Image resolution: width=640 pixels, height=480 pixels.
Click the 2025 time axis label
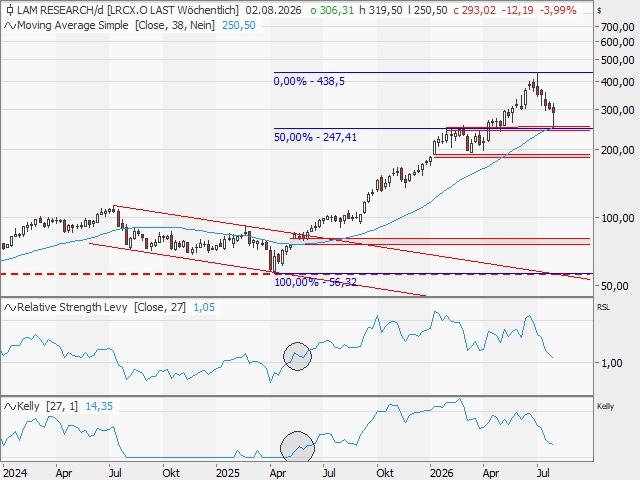pos(228,473)
